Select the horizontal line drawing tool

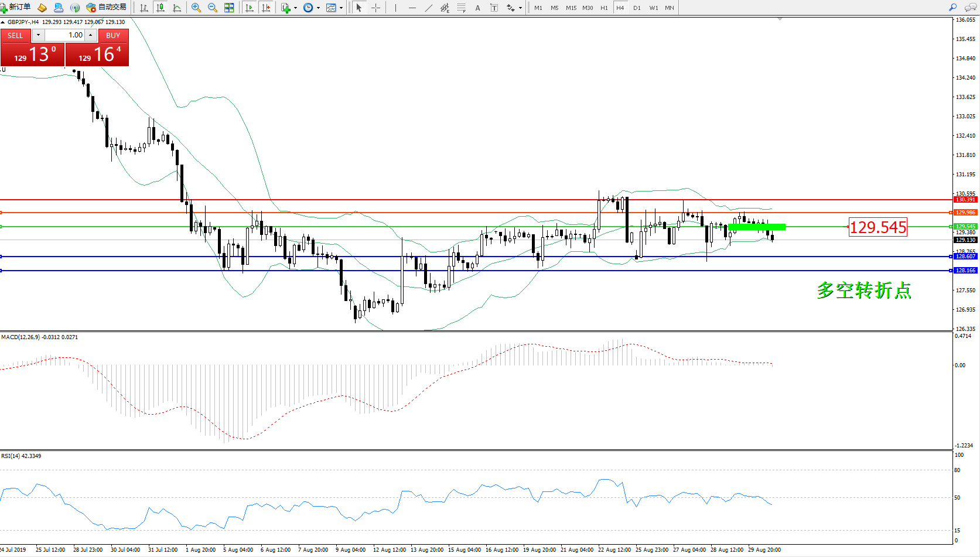click(x=412, y=8)
